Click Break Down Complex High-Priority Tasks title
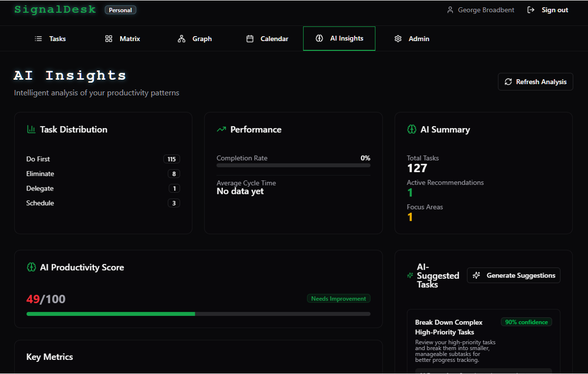The image size is (588, 374). point(449,327)
